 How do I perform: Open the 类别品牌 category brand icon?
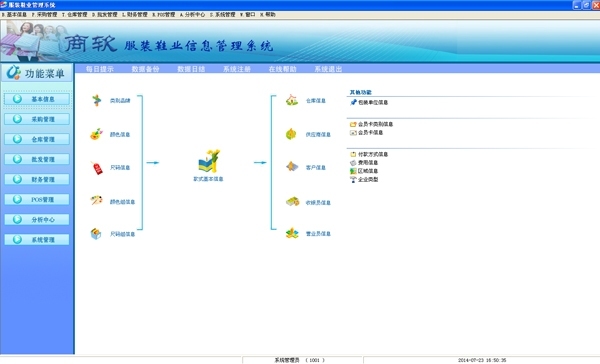(96, 100)
